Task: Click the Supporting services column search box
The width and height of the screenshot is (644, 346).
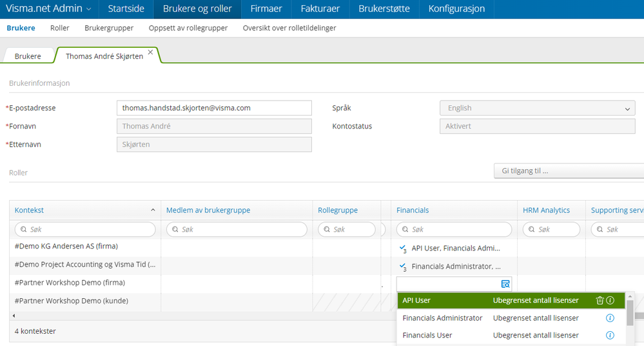Action: coord(618,230)
